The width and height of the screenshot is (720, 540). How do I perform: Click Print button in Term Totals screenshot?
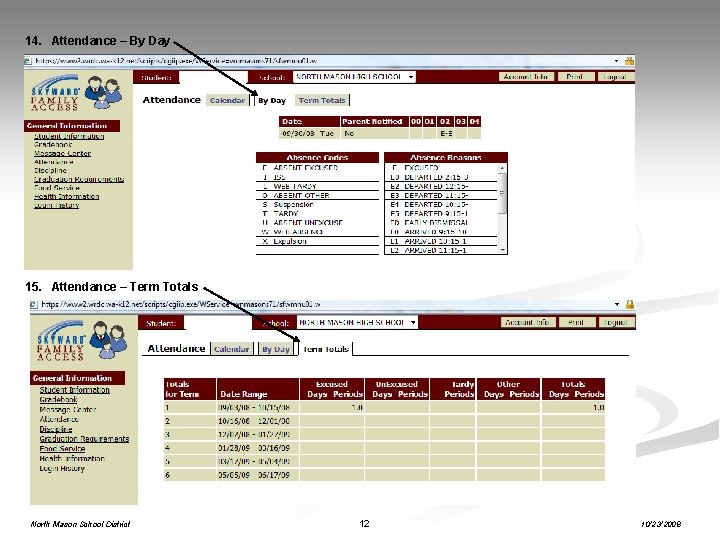click(576, 322)
